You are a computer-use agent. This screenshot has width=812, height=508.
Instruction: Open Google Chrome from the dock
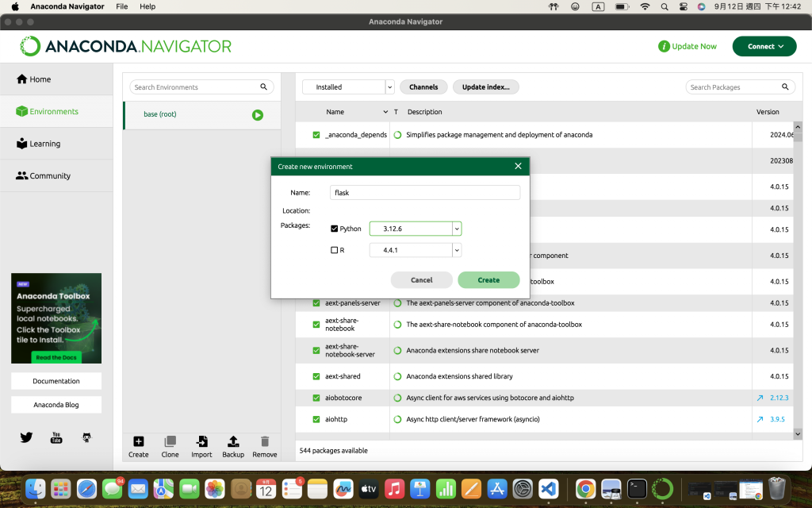[586, 488]
